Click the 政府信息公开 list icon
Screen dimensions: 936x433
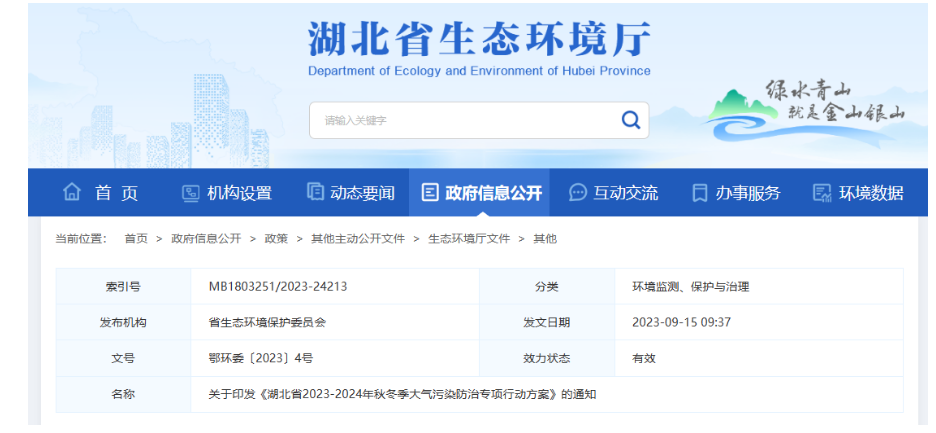[430, 193]
